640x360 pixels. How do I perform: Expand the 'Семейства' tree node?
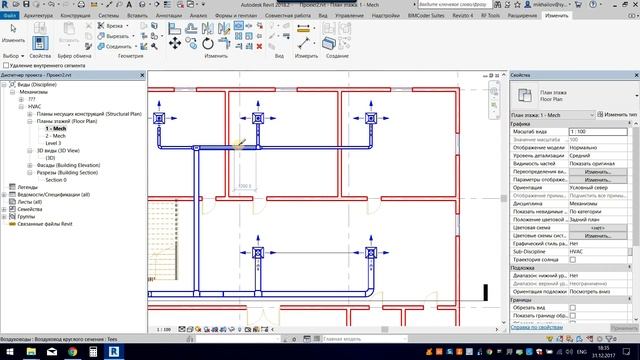click(4, 209)
